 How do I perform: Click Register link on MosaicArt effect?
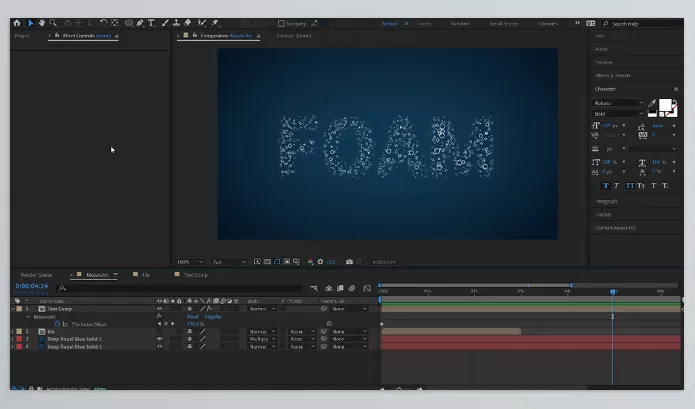tap(213, 316)
